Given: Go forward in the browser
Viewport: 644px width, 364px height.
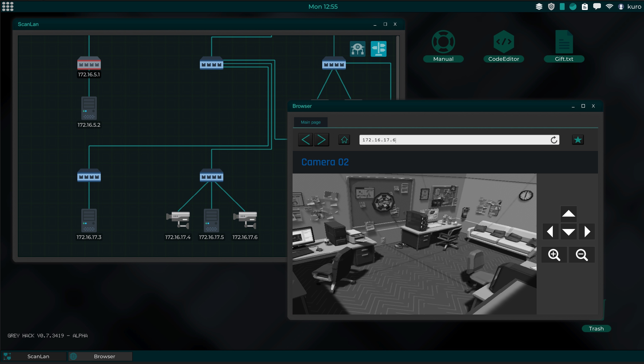Looking at the screenshot, I should [322, 140].
